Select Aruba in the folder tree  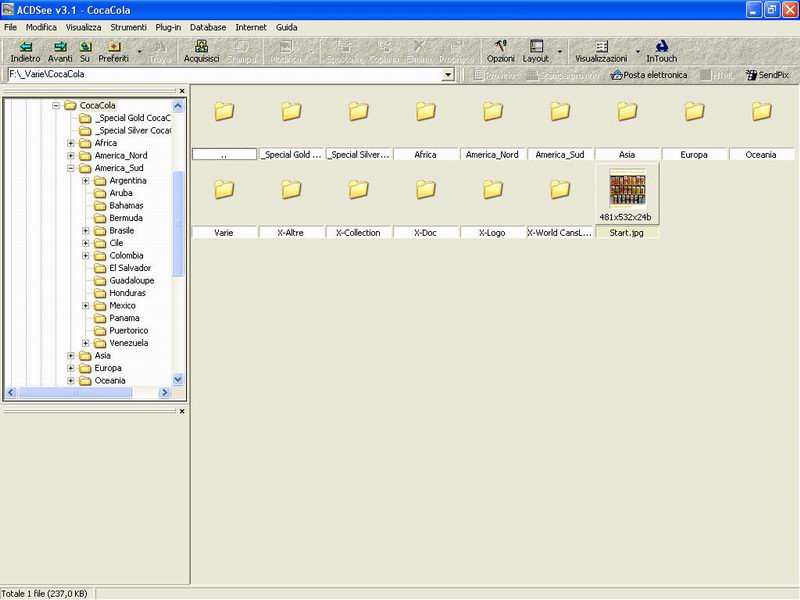[x=121, y=193]
